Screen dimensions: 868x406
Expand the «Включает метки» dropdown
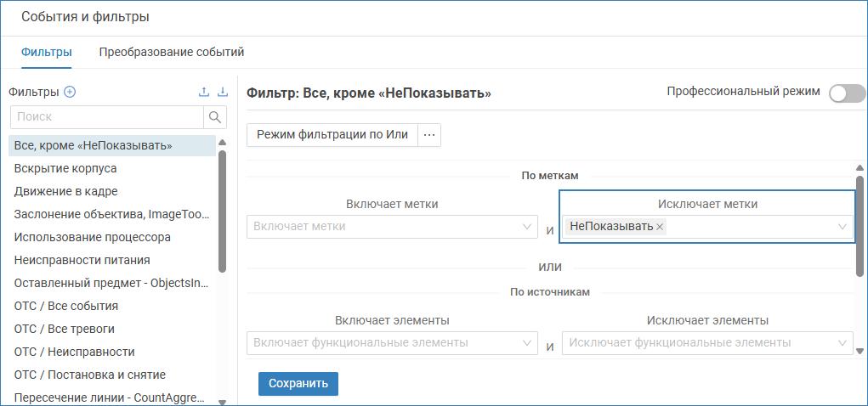coord(526,227)
